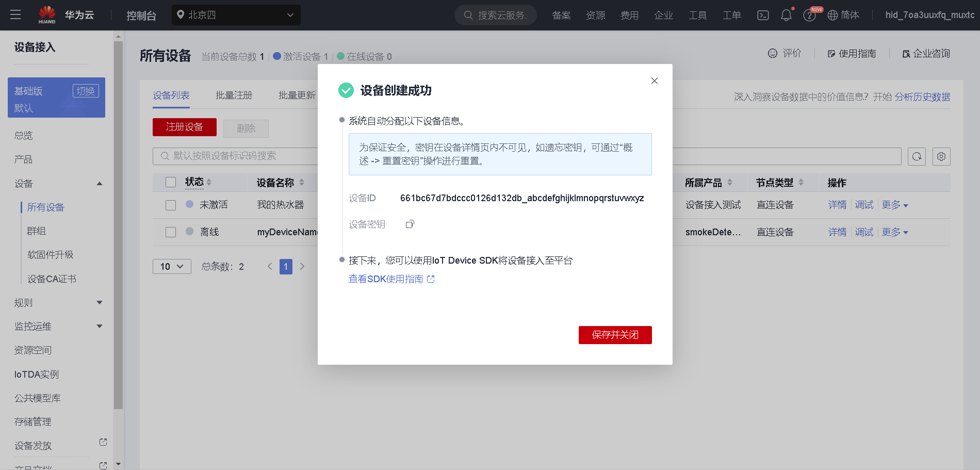This screenshot has height=470, width=980.
Task: Click 注册设备 button
Action: point(185,127)
